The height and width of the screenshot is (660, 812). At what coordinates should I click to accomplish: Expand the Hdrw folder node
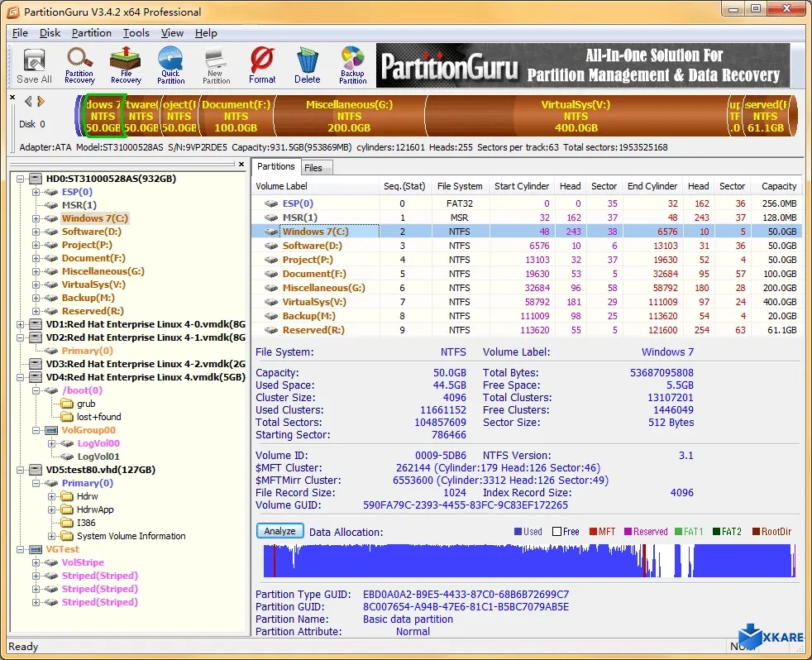[x=51, y=496]
